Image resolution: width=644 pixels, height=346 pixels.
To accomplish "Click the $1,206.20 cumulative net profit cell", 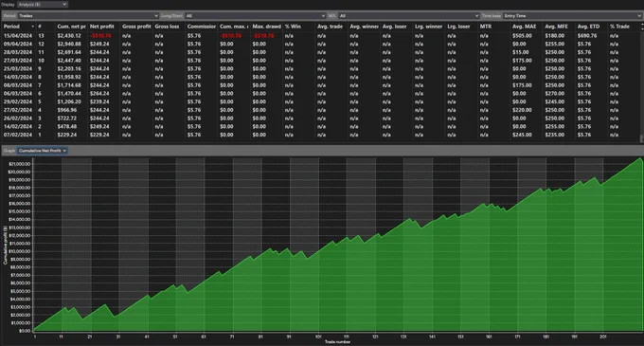I will coord(69,101).
